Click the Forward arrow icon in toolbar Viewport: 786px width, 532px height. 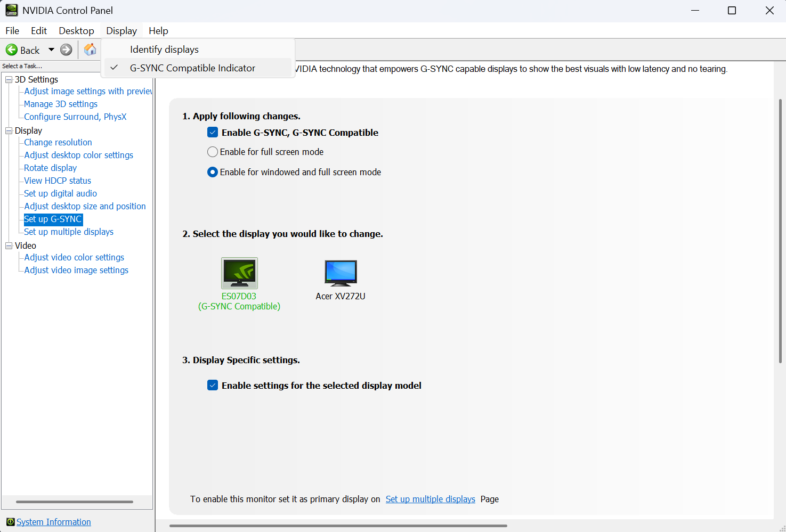click(x=66, y=50)
